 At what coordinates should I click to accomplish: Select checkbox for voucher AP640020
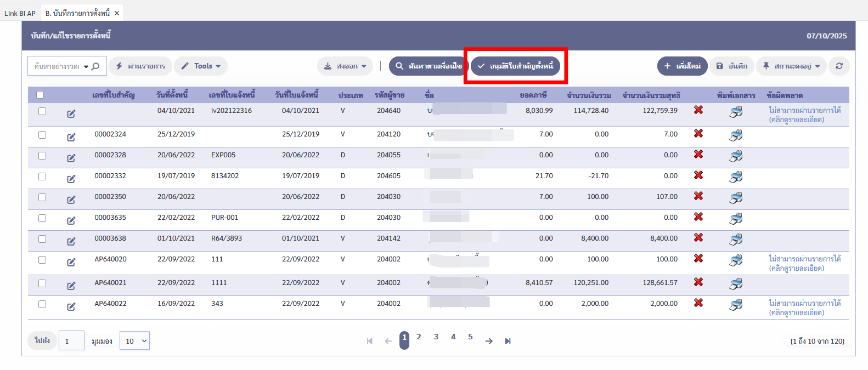point(42,260)
